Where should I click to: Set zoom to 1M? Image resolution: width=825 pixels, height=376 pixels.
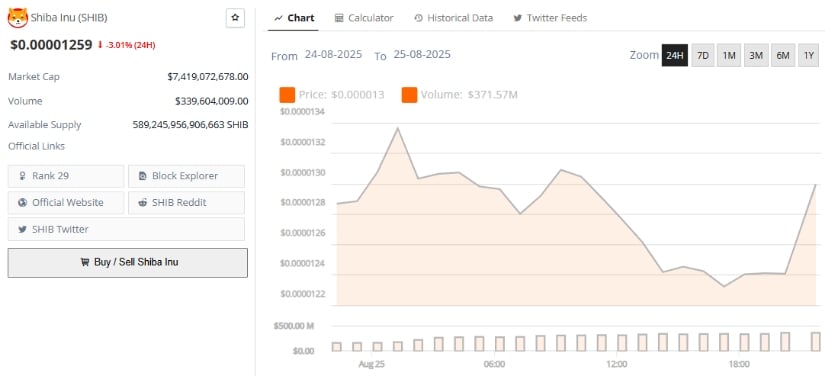(729, 55)
